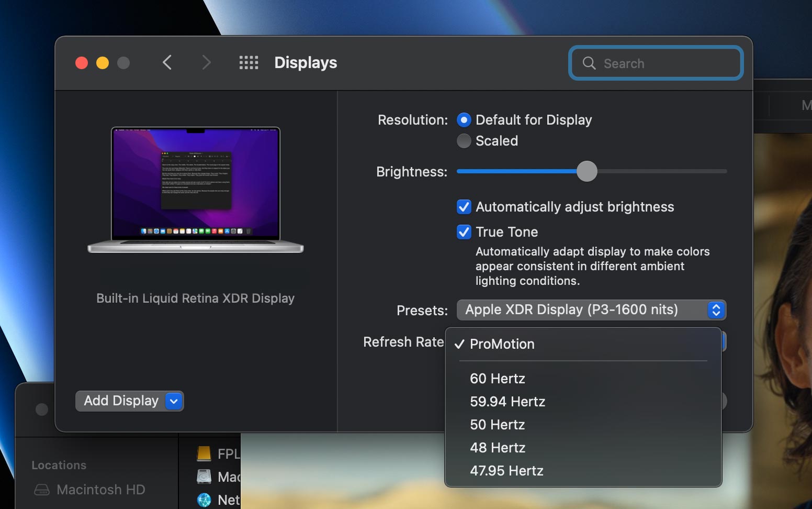Go forward with the right chevron arrow
The width and height of the screenshot is (812, 509).
pyautogui.click(x=207, y=63)
